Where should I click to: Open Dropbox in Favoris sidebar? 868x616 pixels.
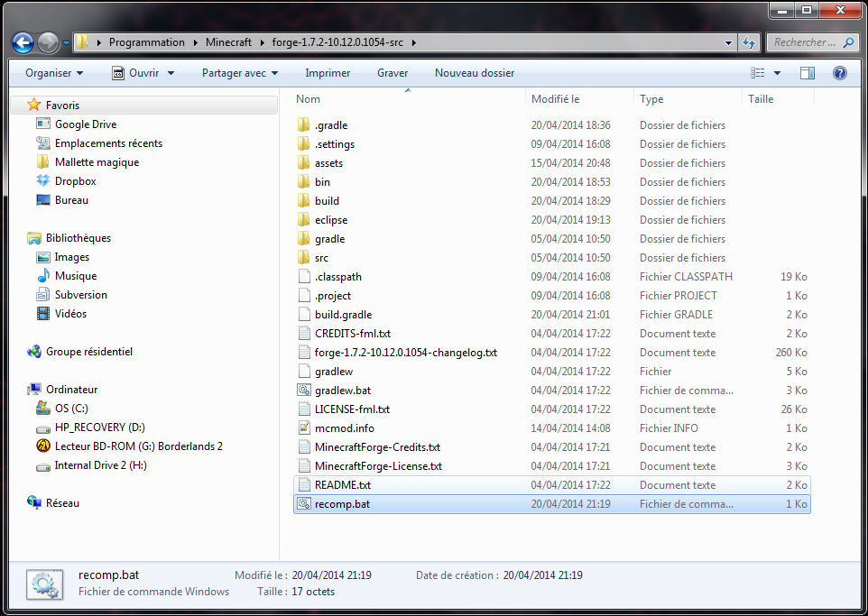[75, 181]
